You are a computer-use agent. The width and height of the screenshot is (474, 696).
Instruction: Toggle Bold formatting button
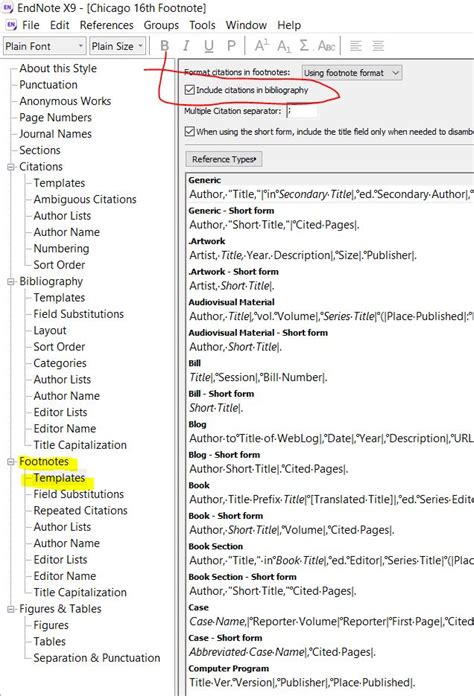pos(164,46)
